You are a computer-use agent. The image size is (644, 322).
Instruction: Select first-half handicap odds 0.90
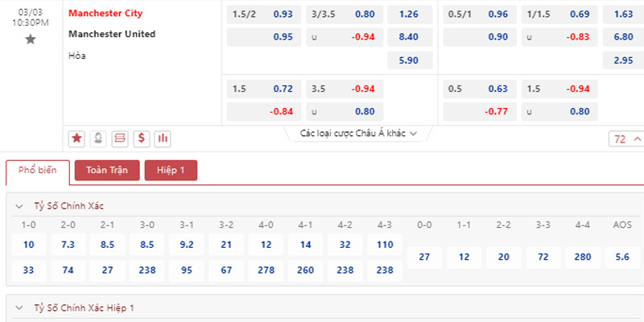(480, 37)
